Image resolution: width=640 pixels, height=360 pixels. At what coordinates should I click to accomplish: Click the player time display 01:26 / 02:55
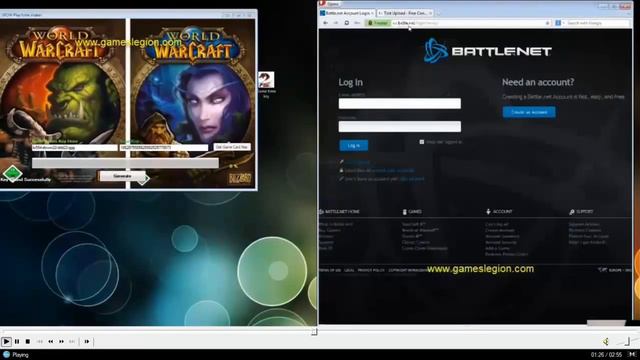point(606,355)
